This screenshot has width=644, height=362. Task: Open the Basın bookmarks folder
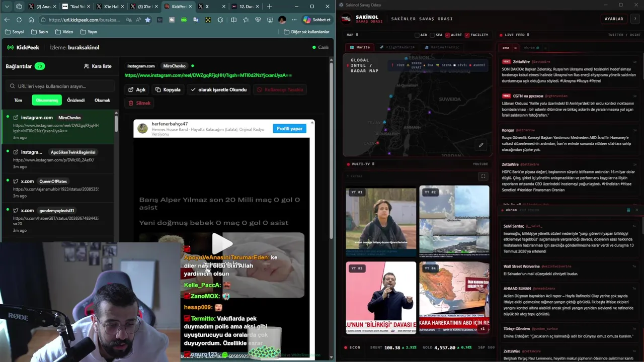coord(39,32)
